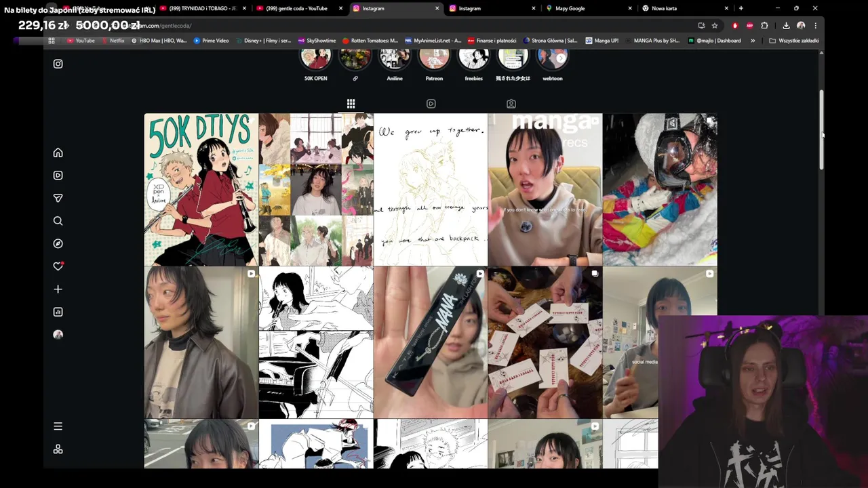
Task: Open the business cards photo post
Action: (x=545, y=342)
